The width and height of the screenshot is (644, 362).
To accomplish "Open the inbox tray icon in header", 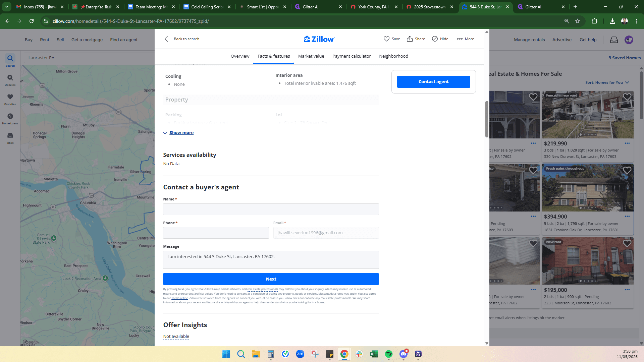I will click(614, 40).
